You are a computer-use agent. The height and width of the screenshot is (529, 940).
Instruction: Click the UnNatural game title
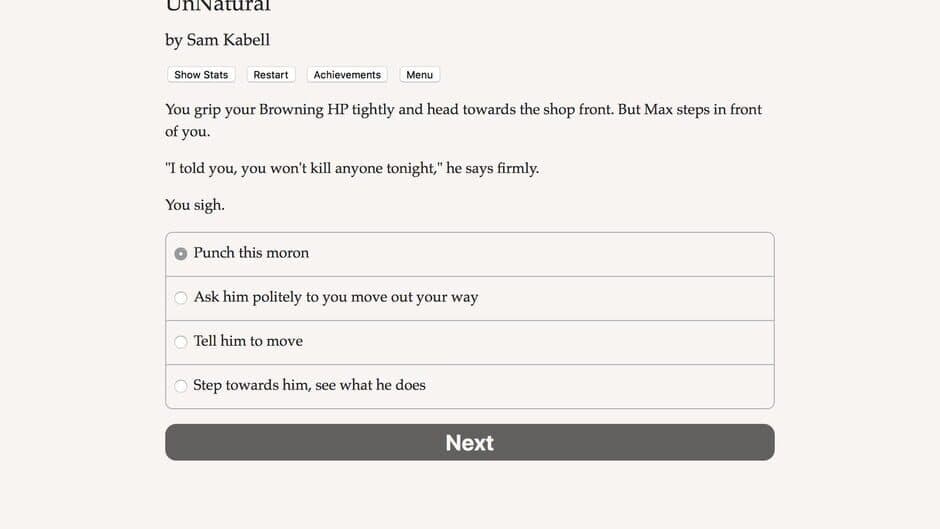point(218,6)
